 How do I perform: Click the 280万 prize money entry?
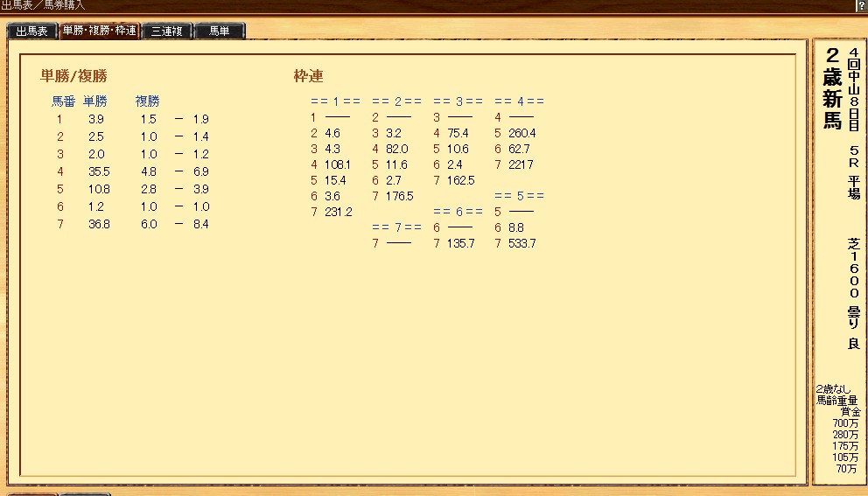[845, 435]
